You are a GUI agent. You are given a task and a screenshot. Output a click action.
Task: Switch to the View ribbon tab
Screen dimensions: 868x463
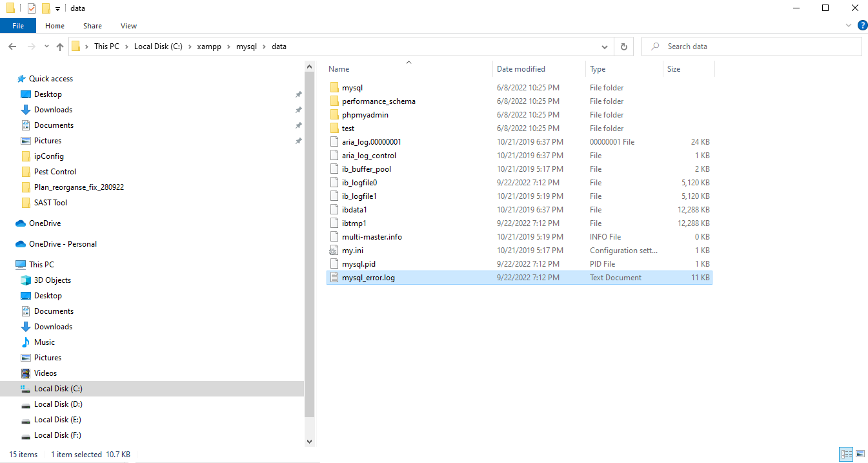coord(128,25)
